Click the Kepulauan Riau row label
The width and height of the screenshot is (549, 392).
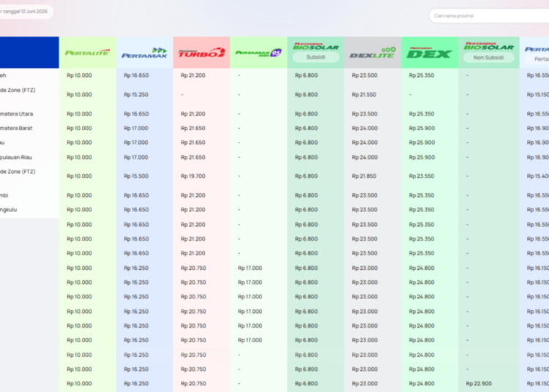coord(16,157)
